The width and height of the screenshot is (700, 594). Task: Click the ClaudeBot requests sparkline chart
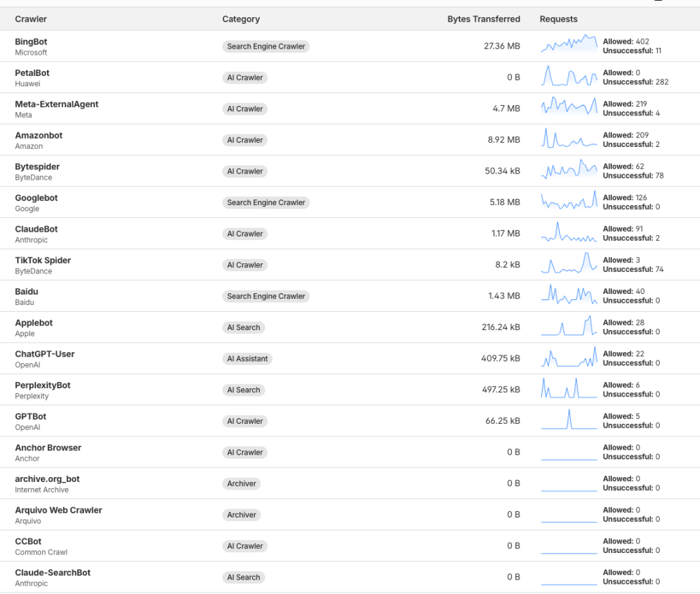pyautogui.click(x=569, y=232)
